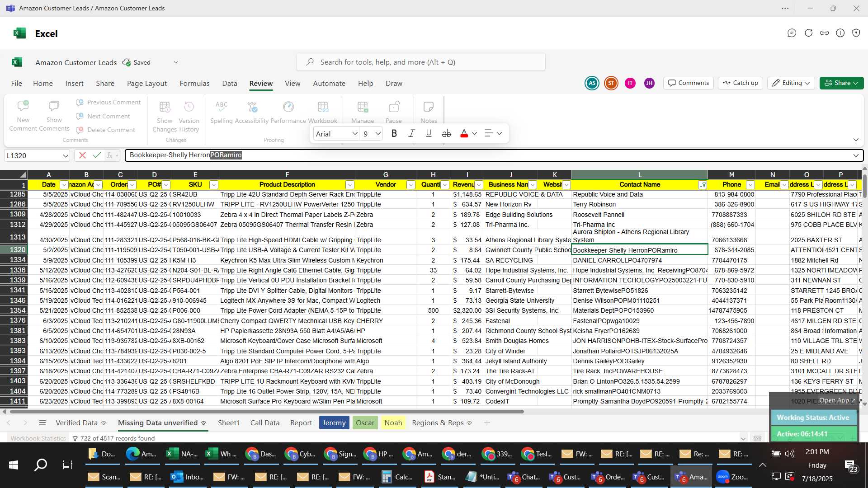The height and width of the screenshot is (488, 868).
Task: Apply underline in floating toolbar
Action: click(429, 133)
